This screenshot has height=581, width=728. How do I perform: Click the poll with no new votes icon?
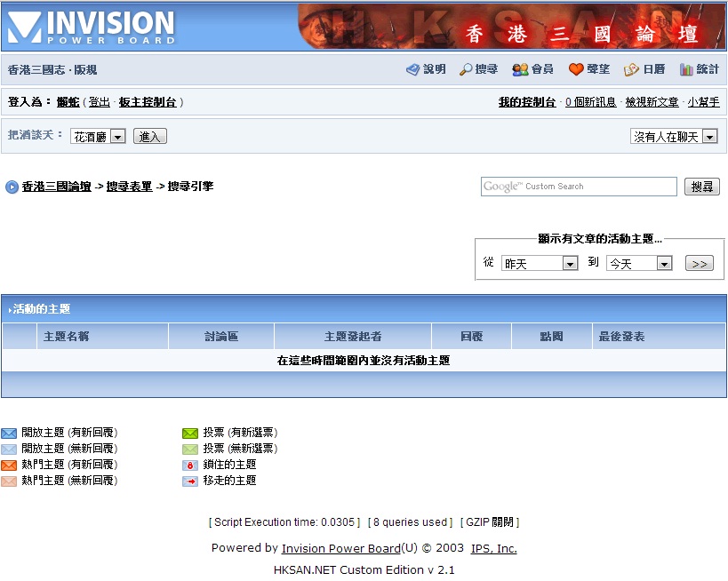[x=190, y=450]
